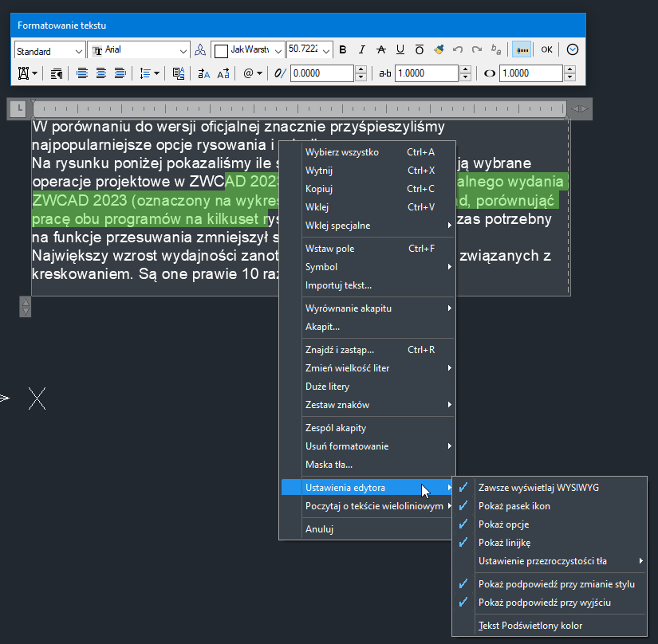Viewport: 658px width, 644px height.
Task: Open the round Options button next to OK
Action: 573,50
